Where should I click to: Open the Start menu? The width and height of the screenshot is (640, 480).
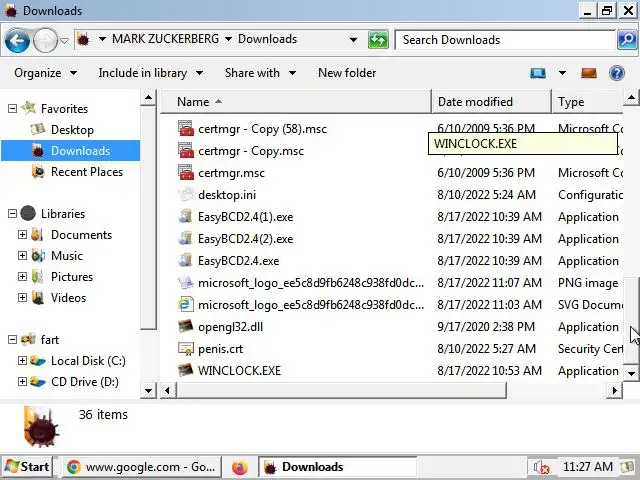(27, 467)
